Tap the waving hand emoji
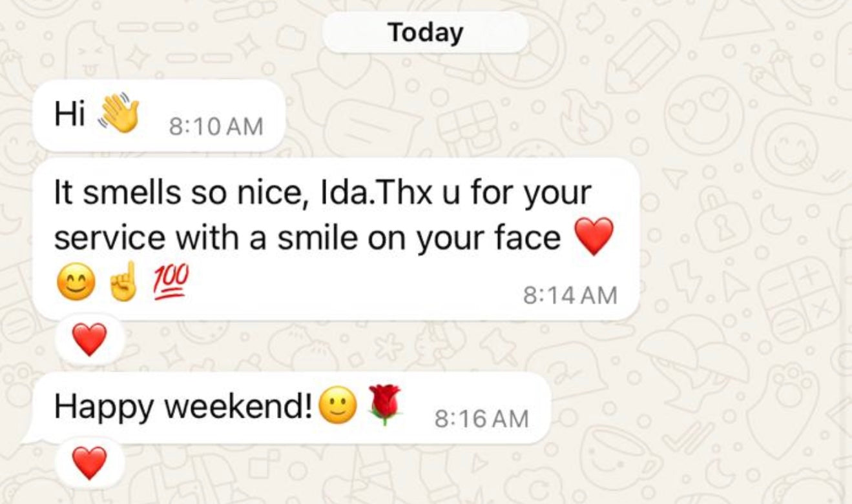The height and width of the screenshot is (504, 852). pos(119,114)
